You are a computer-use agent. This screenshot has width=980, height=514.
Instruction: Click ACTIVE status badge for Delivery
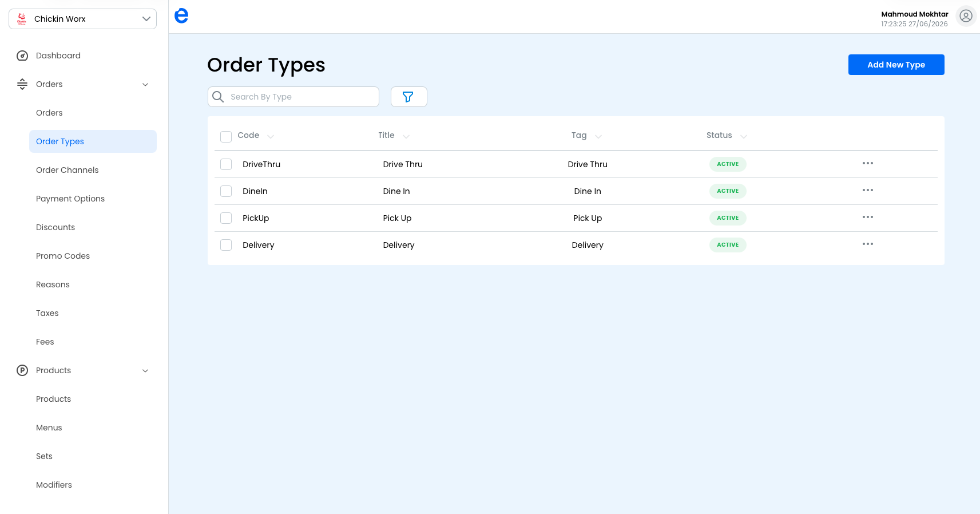coord(728,245)
